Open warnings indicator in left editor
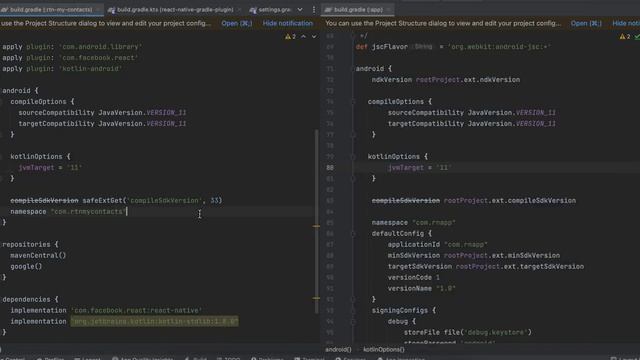The width and height of the screenshot is (640, 360). pos(290,37)
